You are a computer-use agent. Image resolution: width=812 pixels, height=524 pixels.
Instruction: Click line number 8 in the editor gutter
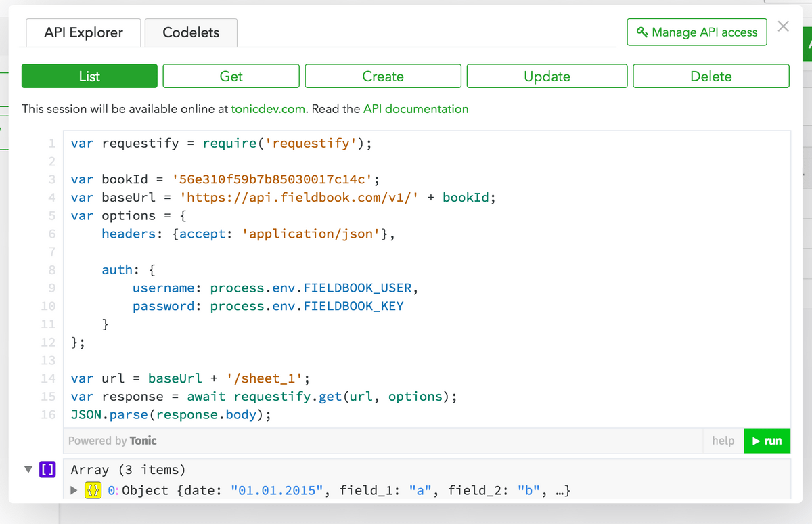click(x=51, y=269)
